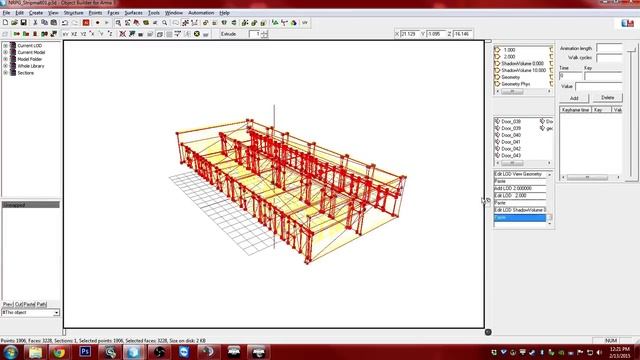The image size is (640, 360).
Task: Click the LOD list horizontal scrollbar
Action: pyautogui.click(x=523, y=92)
